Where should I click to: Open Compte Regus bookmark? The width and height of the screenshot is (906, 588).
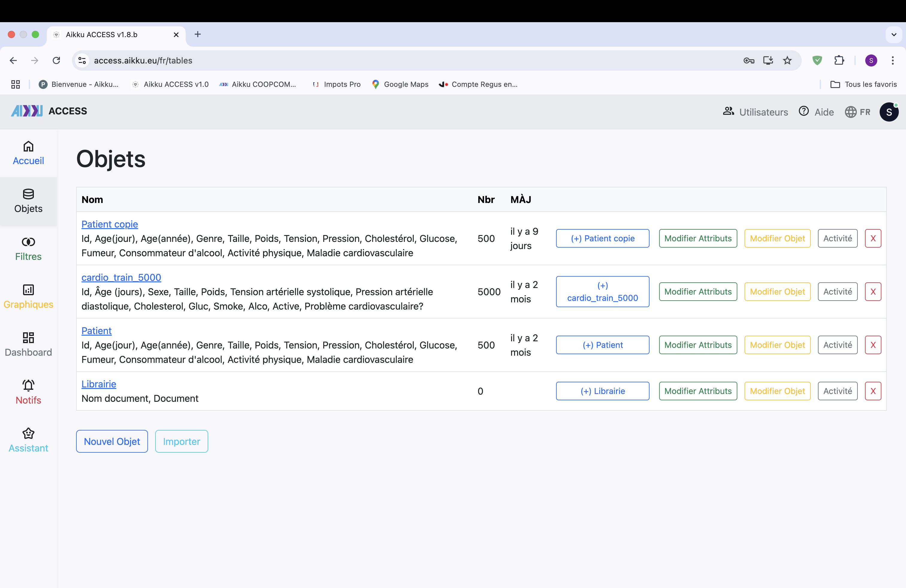478,84
